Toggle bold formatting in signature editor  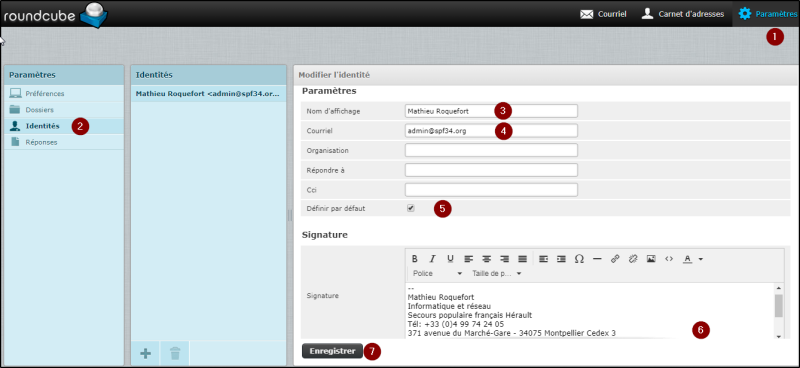click(415, 259)
